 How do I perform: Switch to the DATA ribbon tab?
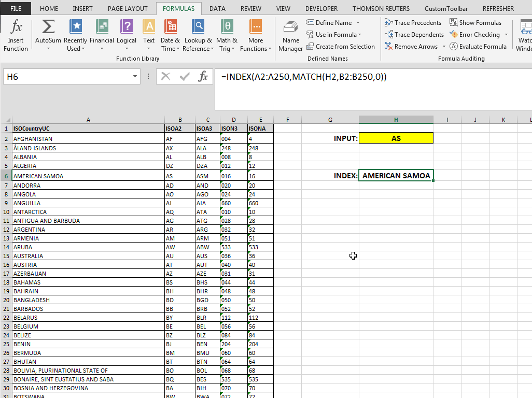[x=217, y=8]
